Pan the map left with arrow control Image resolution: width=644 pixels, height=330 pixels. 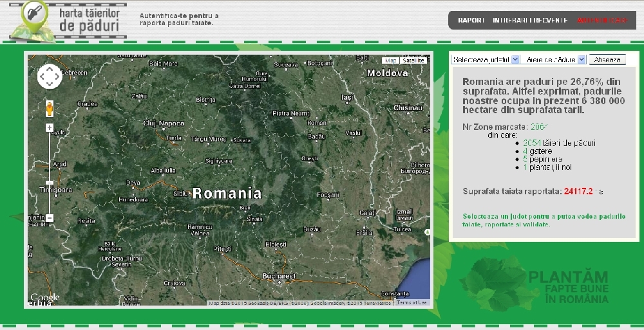[42, 77]
